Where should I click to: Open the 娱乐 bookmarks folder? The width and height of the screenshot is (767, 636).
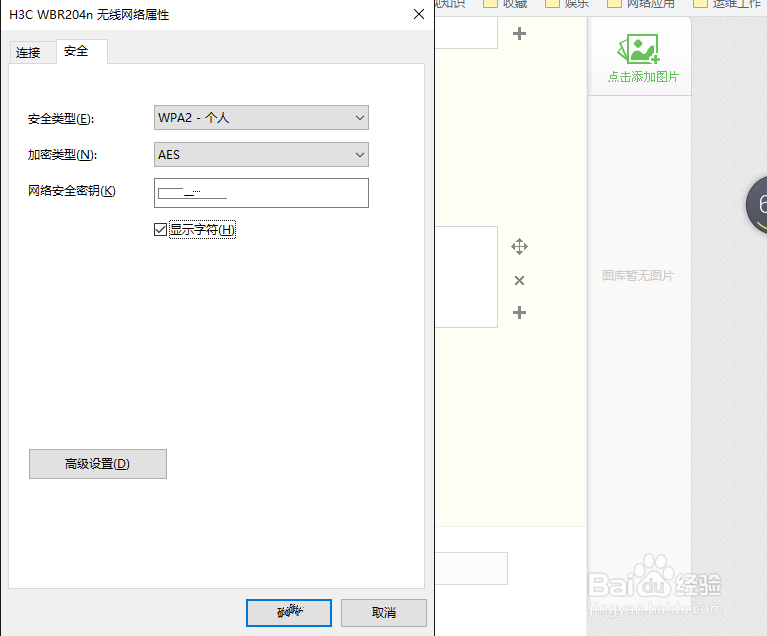pyautogui.click(x=567, y=4)
